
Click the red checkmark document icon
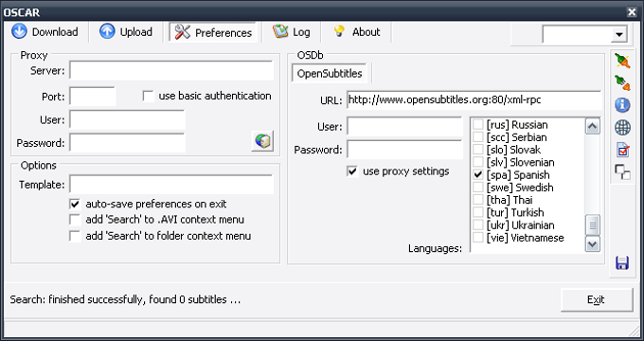click(622, 150)
